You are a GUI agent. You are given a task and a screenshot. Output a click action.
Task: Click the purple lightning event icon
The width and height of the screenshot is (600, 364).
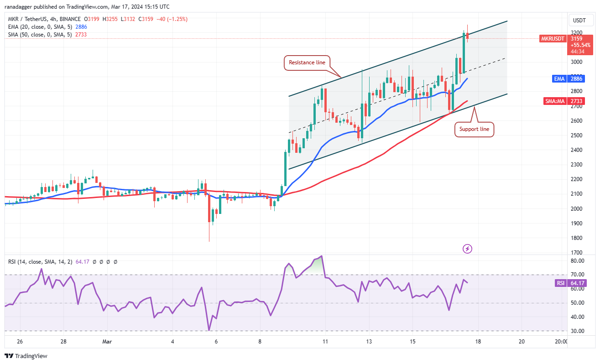467,249
